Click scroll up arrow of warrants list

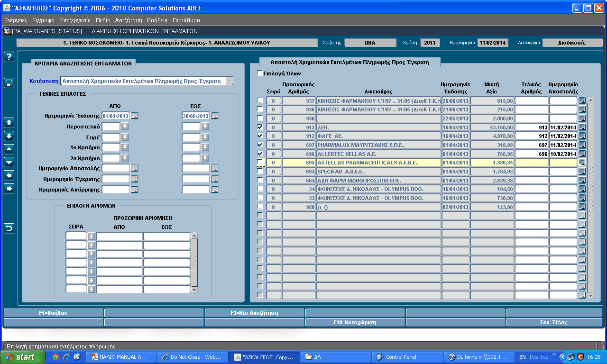click(x=590, y=100)
